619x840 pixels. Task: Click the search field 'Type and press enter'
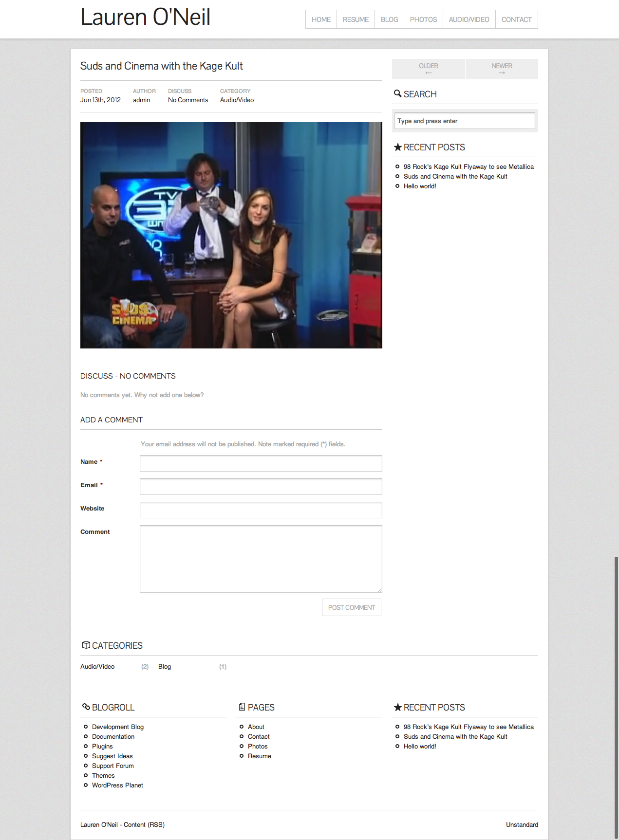465,121
